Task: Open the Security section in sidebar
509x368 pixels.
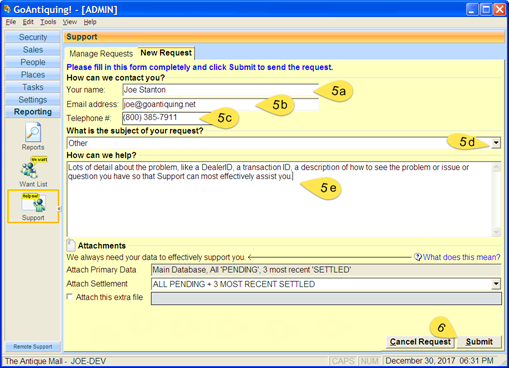Action: pos(33,37)
